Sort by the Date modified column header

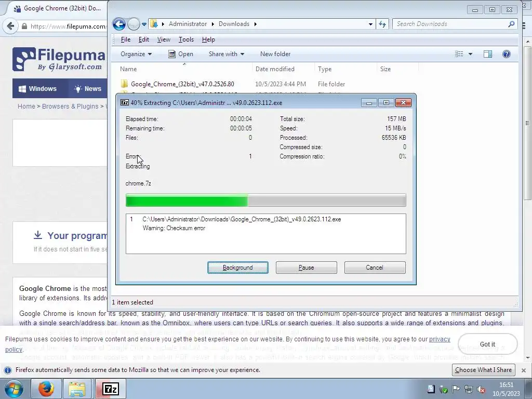point(283,69)
